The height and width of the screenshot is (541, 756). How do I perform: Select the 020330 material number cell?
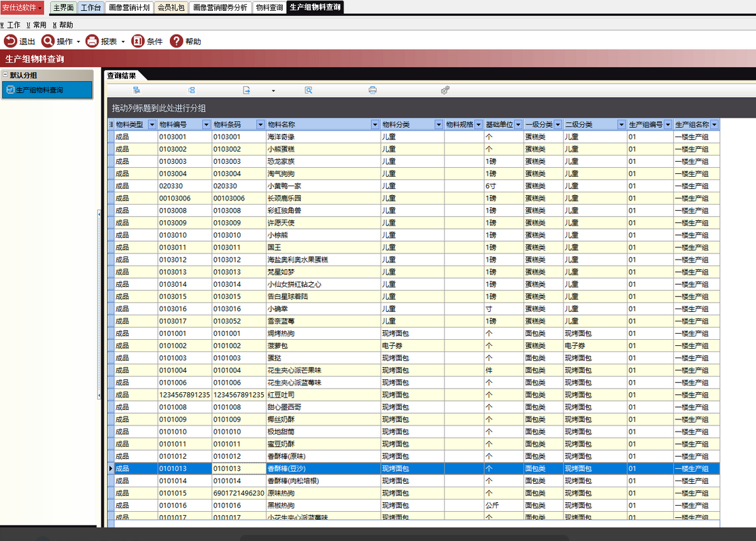coord(185,186)
